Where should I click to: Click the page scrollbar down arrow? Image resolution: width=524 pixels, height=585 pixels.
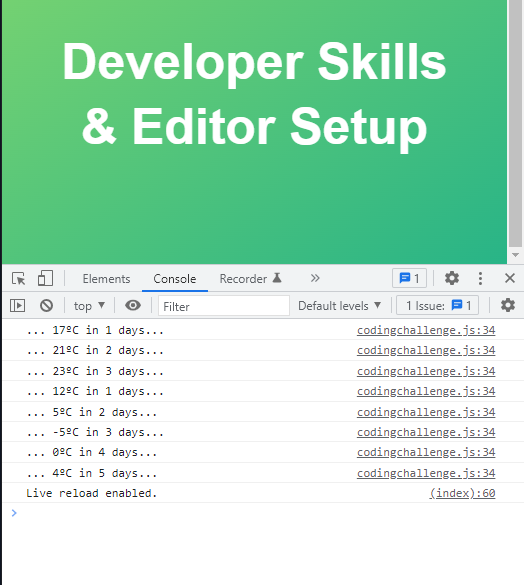[515, 255]
